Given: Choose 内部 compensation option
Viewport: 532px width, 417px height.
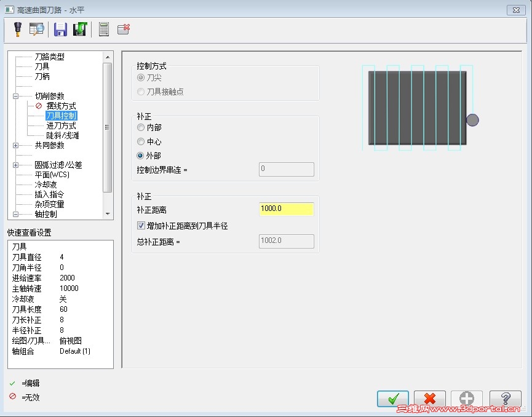Looking at the screenshot, I should pos(140,127).
